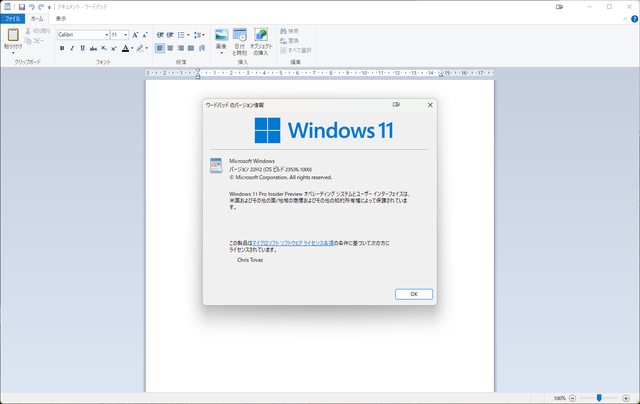This screenshot has width=640, height=404.
Task: Click the blue help question mark icon
Action: click(x=632, y=18)
